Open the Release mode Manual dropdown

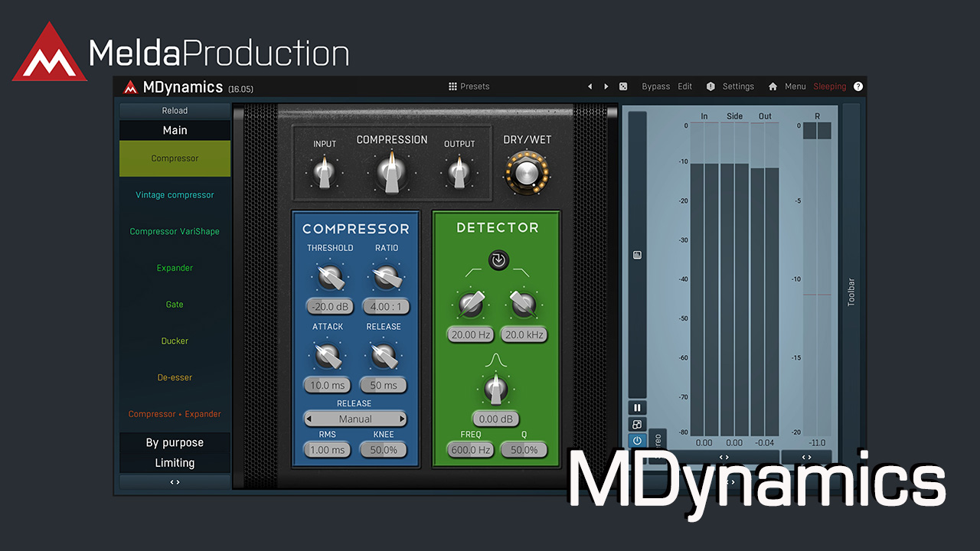pos(355,419)
